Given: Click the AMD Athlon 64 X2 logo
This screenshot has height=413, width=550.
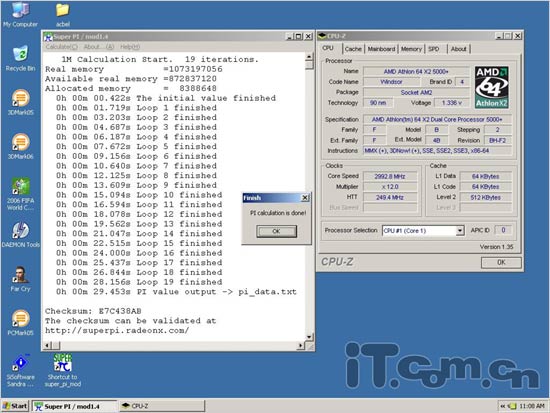Looking at the screenshot, I should [x=491, y=87].
